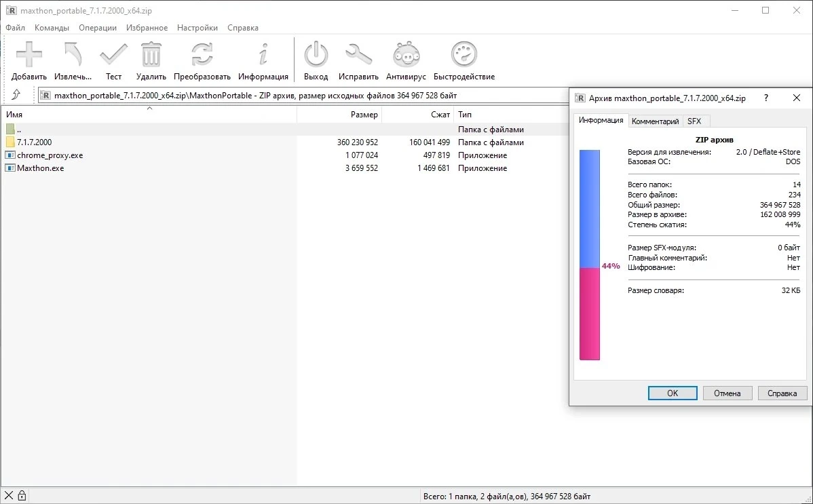Go up one folder with arrow icon
The image size is (813, 504).
(16, 95)
